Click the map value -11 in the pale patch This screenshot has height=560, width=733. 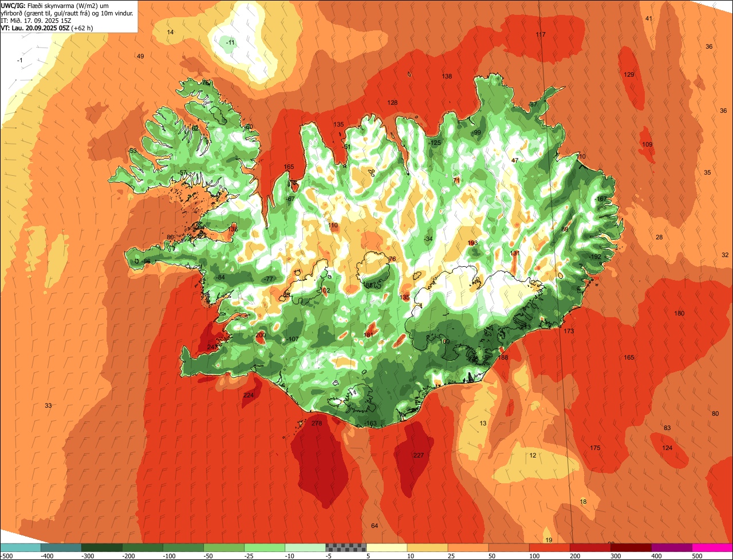(x=230, y=42)
